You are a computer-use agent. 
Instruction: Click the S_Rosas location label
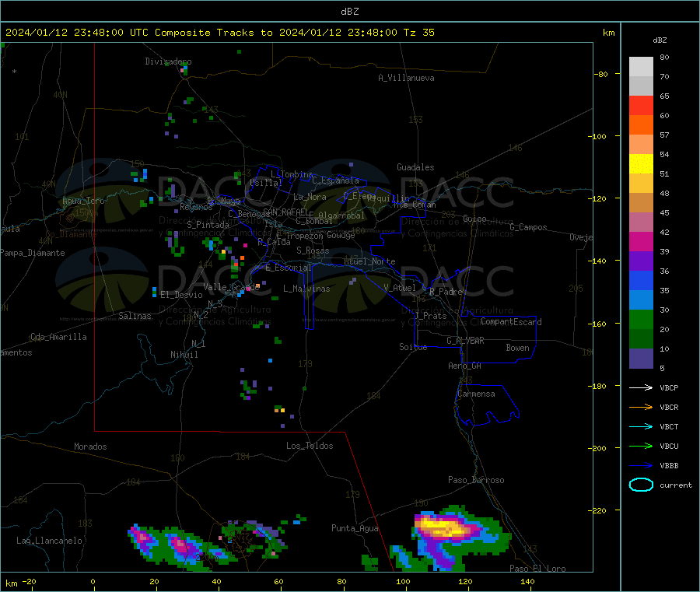[313, 250]
